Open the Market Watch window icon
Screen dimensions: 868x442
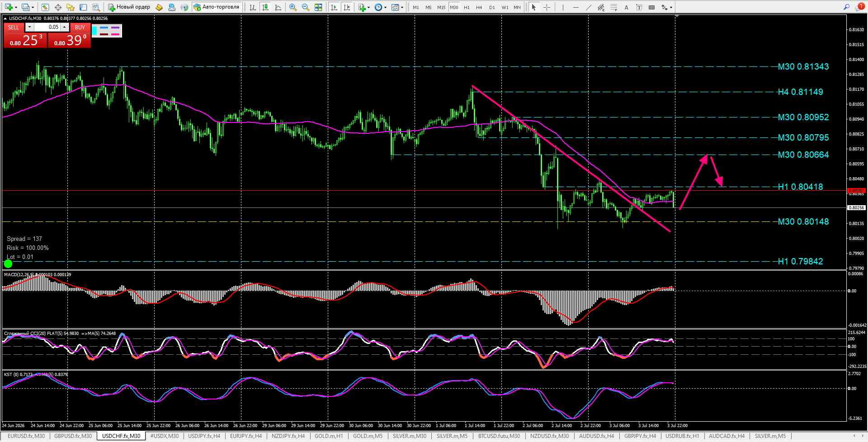[x=45, y=7]
